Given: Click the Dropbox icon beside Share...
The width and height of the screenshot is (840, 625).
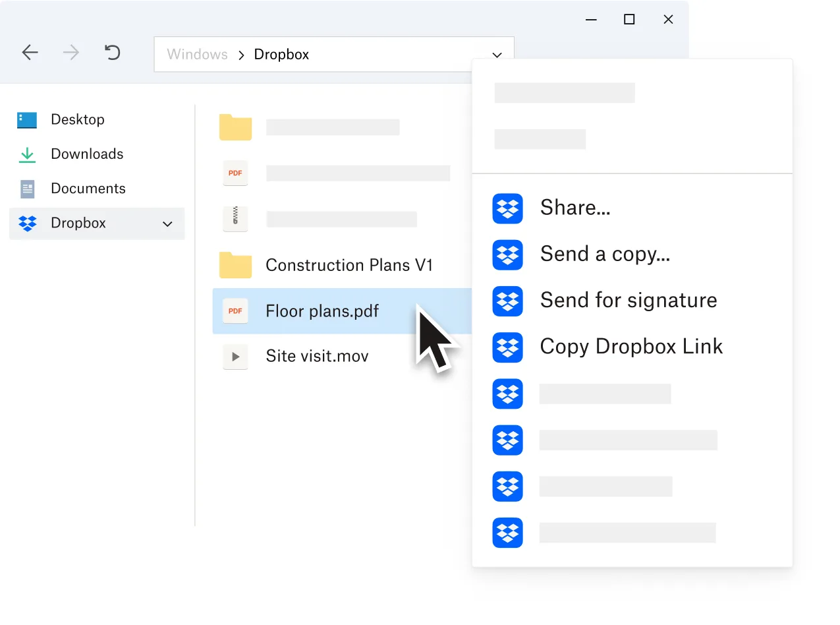Looking at the screenshot, I should point(507,208).
